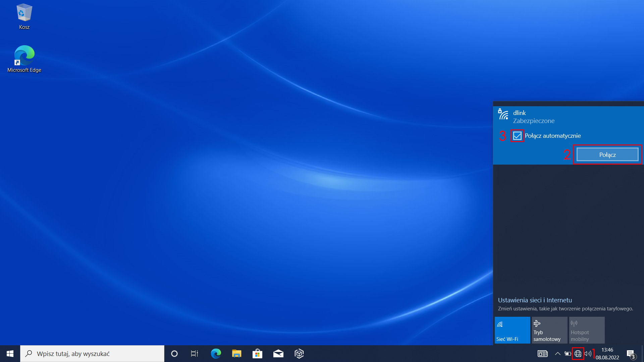Open the 3D cube app in taskbar
This screenshot has height=362, width=644.
click(x=299, y=354)
